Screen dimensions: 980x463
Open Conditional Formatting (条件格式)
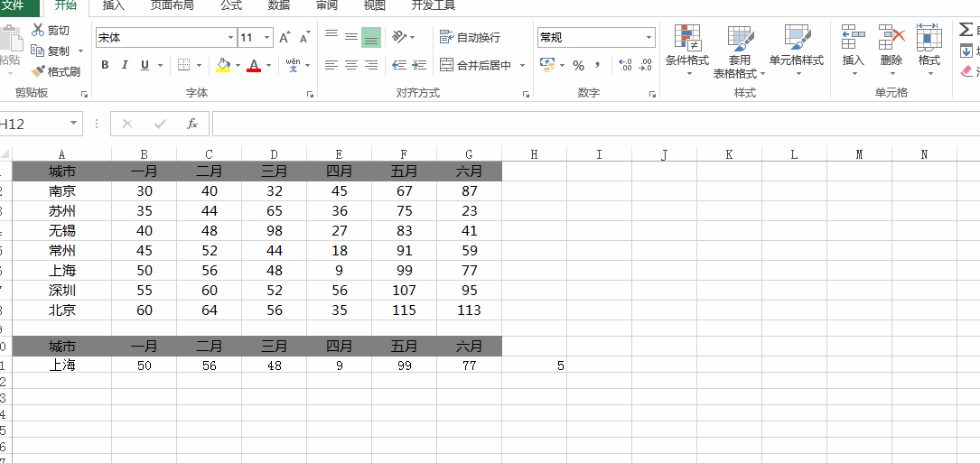coord(687,51)
